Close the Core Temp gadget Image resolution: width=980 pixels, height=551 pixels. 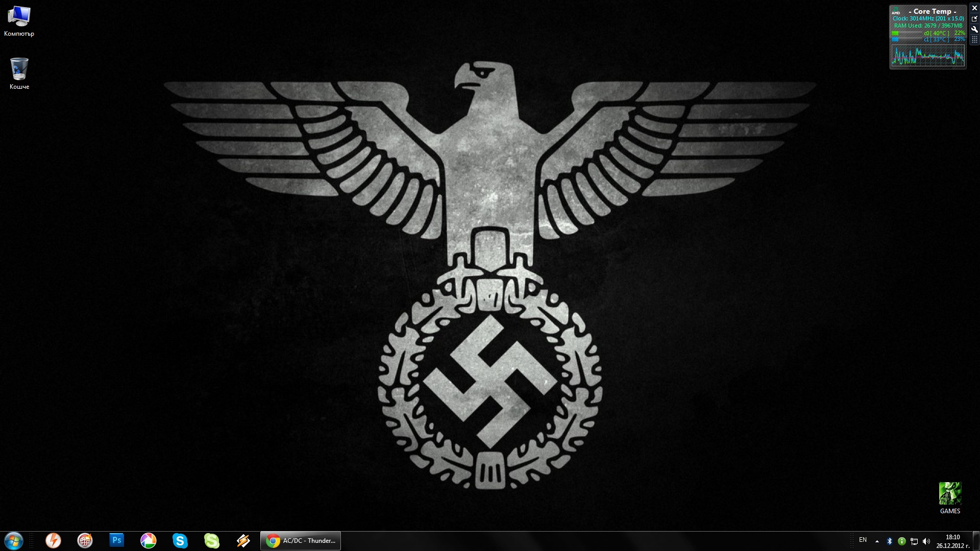(x=974, y=8)
